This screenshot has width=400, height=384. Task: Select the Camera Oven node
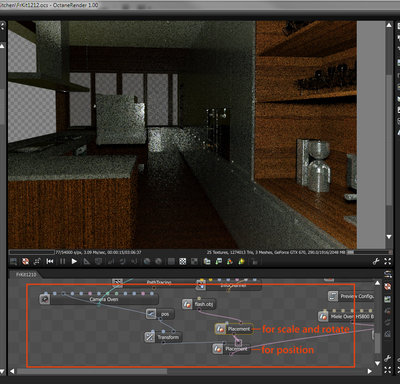click(99, 299)
